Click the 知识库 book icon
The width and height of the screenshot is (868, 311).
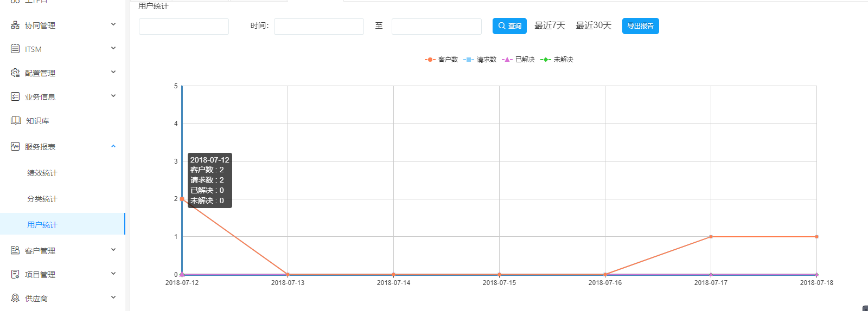point(16,120)
